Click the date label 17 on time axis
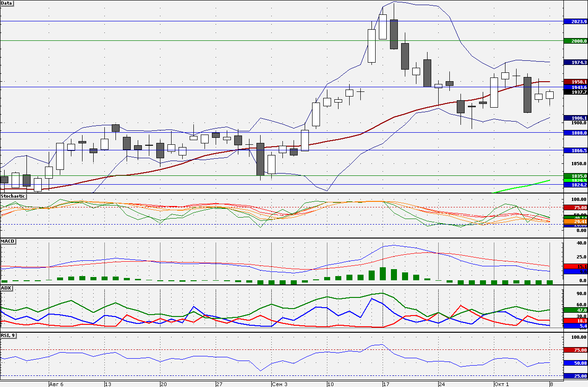The height and width of the screenshot is (387, 588). (386, 384)
